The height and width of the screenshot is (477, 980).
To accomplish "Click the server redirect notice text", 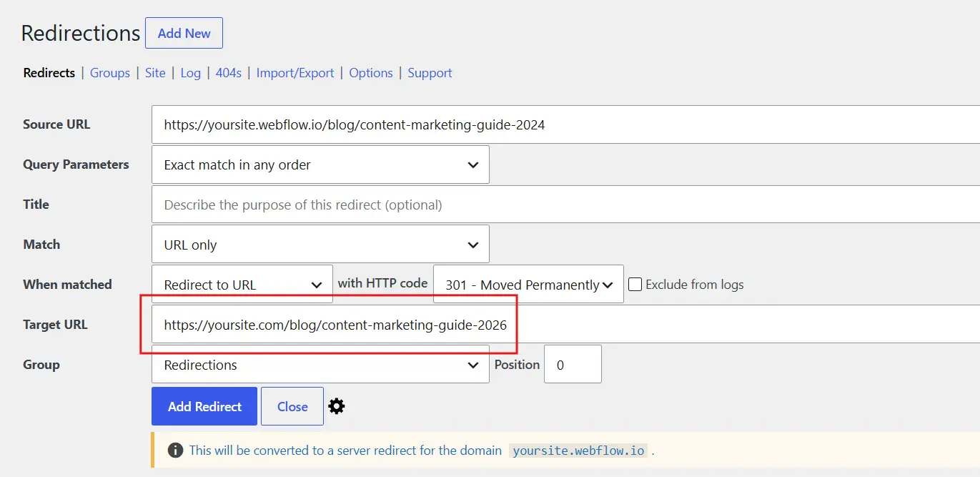I will (x=345, y=451).
